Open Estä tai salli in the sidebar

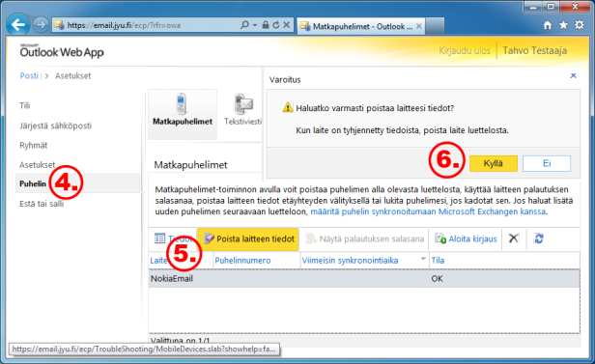[x=42, y=204]
